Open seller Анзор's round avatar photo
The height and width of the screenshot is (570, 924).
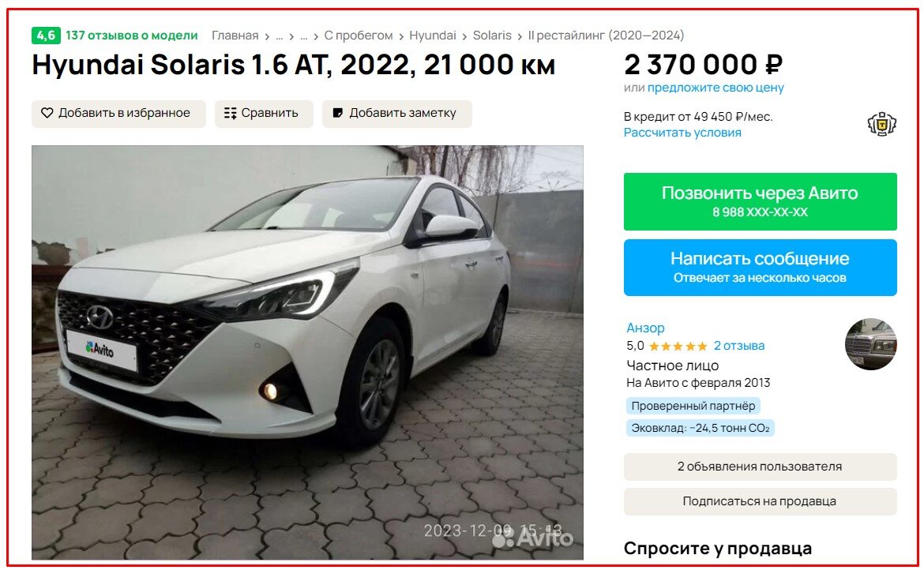[871, 344]
